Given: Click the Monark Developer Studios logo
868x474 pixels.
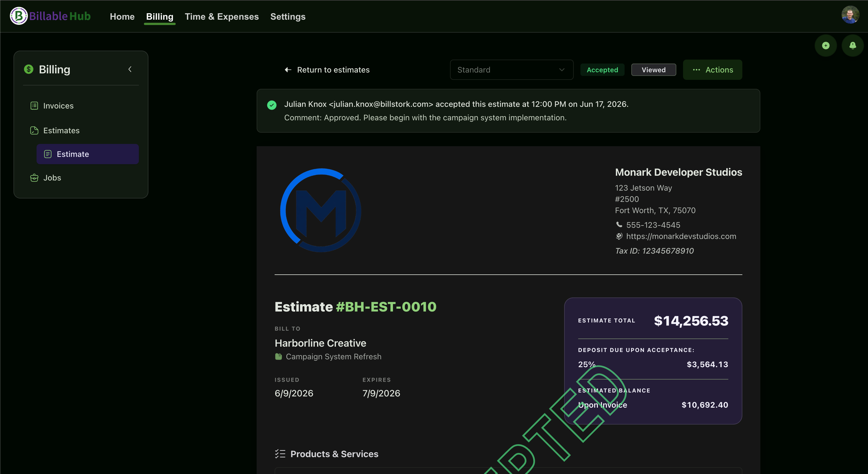Looking at the screenshot, I should 321,210.
